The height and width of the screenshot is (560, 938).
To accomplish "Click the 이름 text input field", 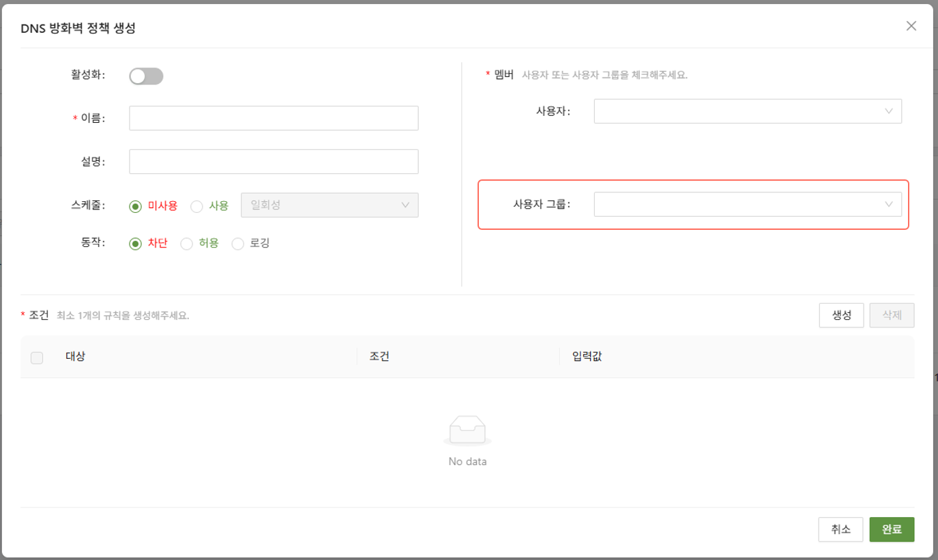I will (273, 118).
